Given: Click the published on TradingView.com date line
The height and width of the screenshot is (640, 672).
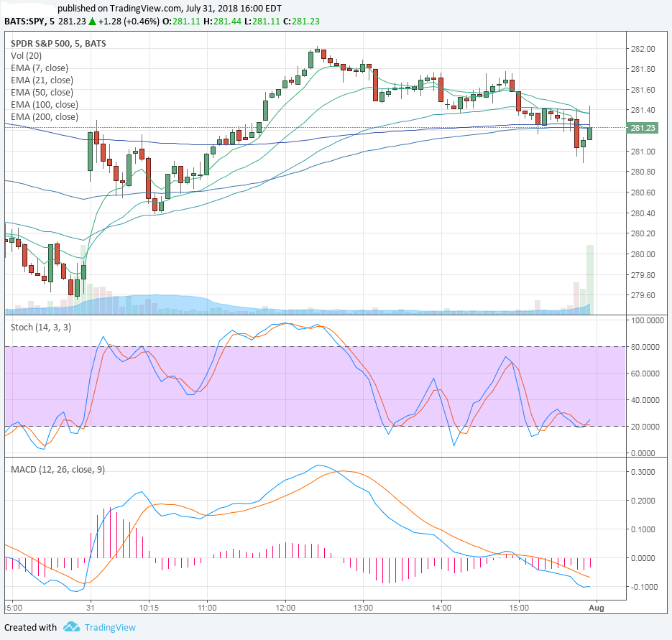Looking at the screenshot, I should [x=170, y=8].
